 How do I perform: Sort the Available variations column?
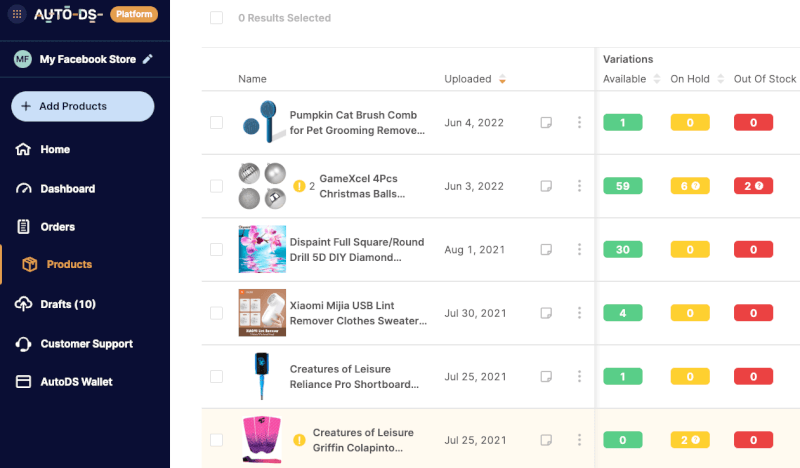tap(657, 79)
